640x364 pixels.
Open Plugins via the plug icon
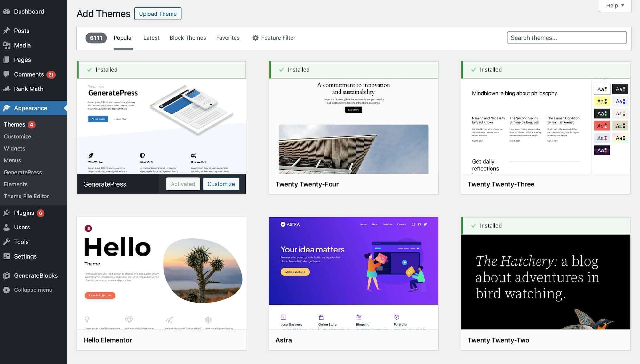[7, 213]
